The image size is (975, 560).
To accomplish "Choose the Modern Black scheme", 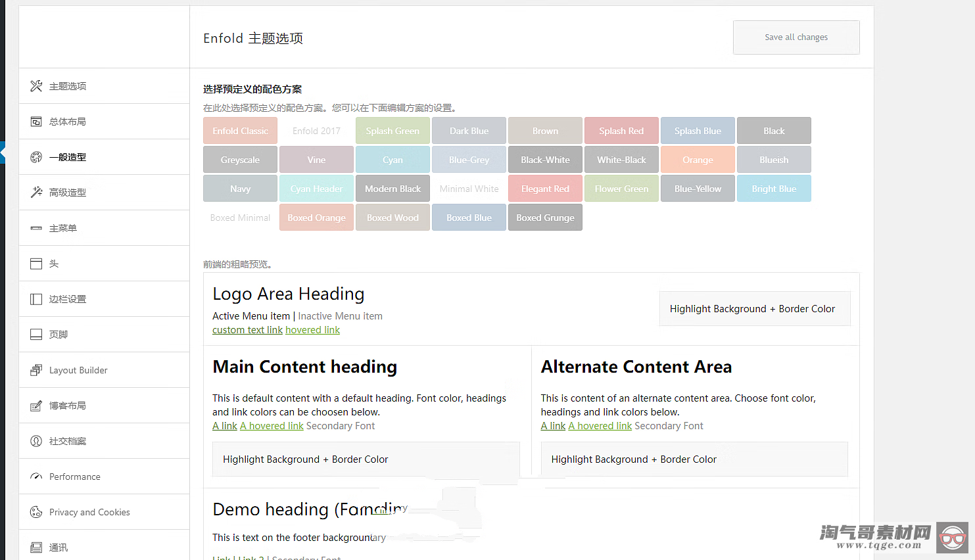I will click(392, 189).
